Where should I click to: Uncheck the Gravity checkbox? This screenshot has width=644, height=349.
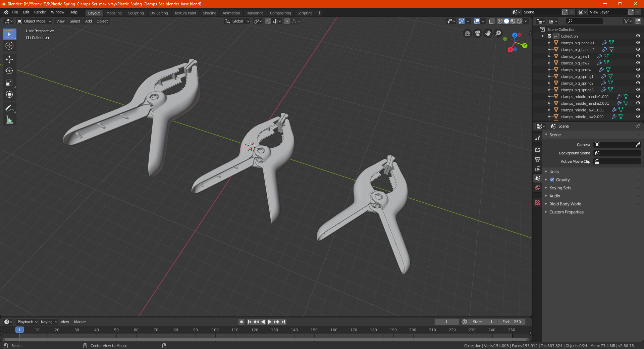coord(552,180)
